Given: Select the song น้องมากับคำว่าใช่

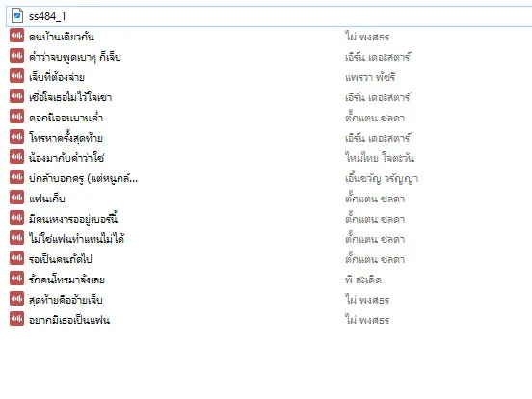Looking at the screenshot, I should pos(66,158).
